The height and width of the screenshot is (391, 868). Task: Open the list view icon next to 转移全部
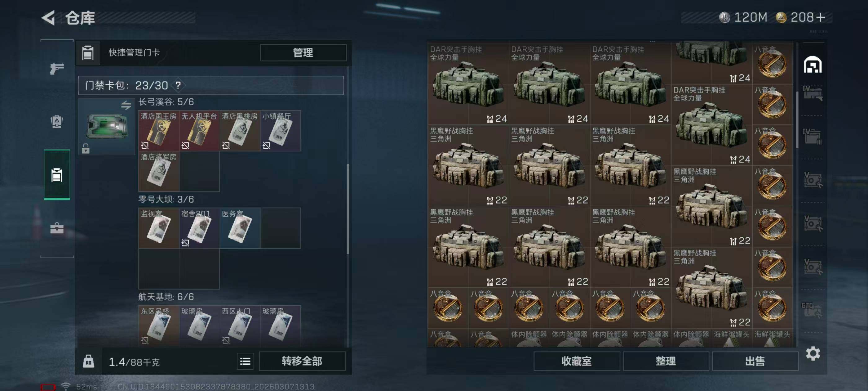[245, 362]
